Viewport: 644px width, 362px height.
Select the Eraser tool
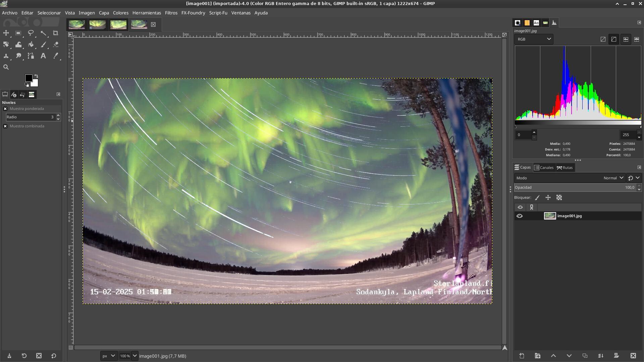pos(56,45)
